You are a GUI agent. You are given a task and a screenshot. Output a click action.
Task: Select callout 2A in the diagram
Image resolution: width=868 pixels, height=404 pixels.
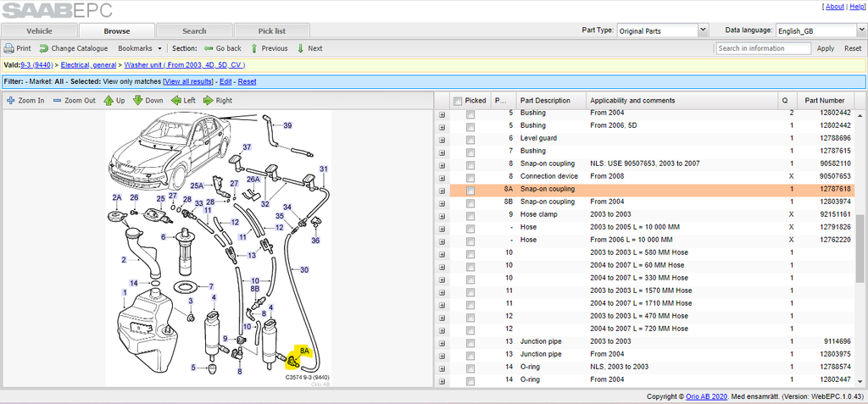[x=117, y=197]
